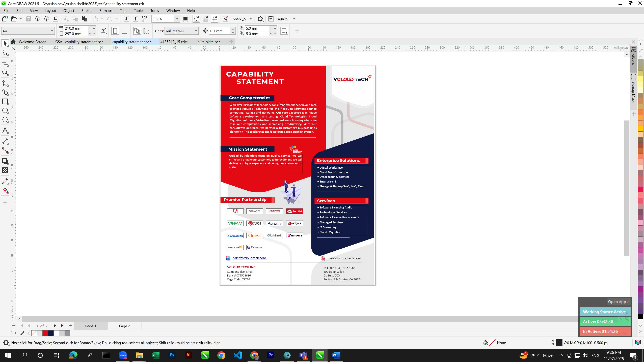
Task: Select the Transparency tool
Action: coord(5,170)
